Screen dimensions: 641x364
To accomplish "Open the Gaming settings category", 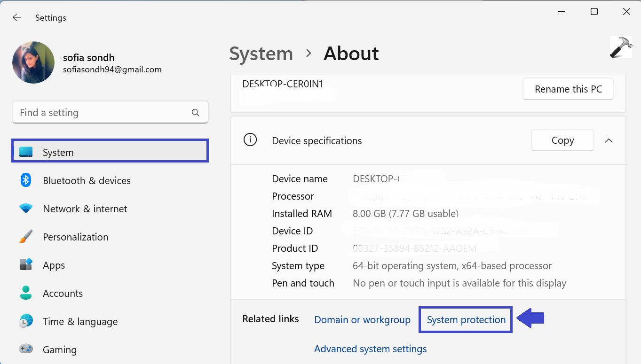I will point(59,349).
